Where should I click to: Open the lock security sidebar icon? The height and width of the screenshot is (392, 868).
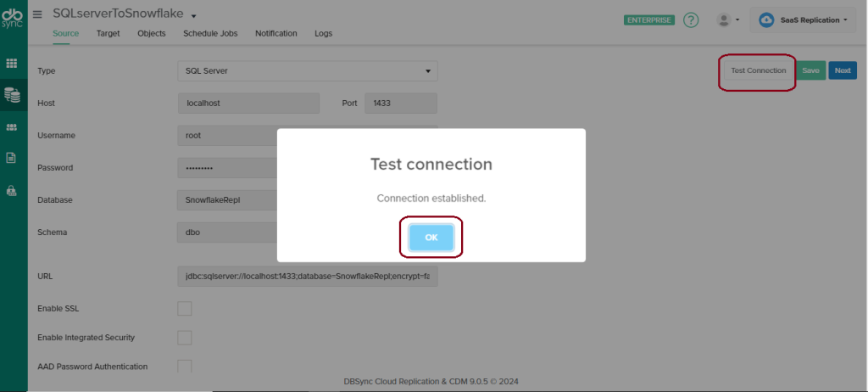pyautogui.click(x=12, y=190)
